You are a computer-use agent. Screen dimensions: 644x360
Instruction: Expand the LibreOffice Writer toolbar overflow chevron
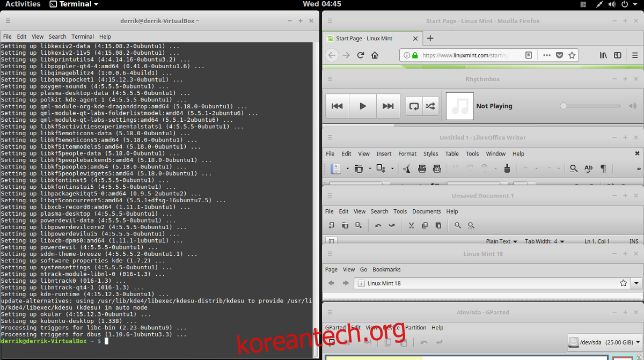(639, 168)
